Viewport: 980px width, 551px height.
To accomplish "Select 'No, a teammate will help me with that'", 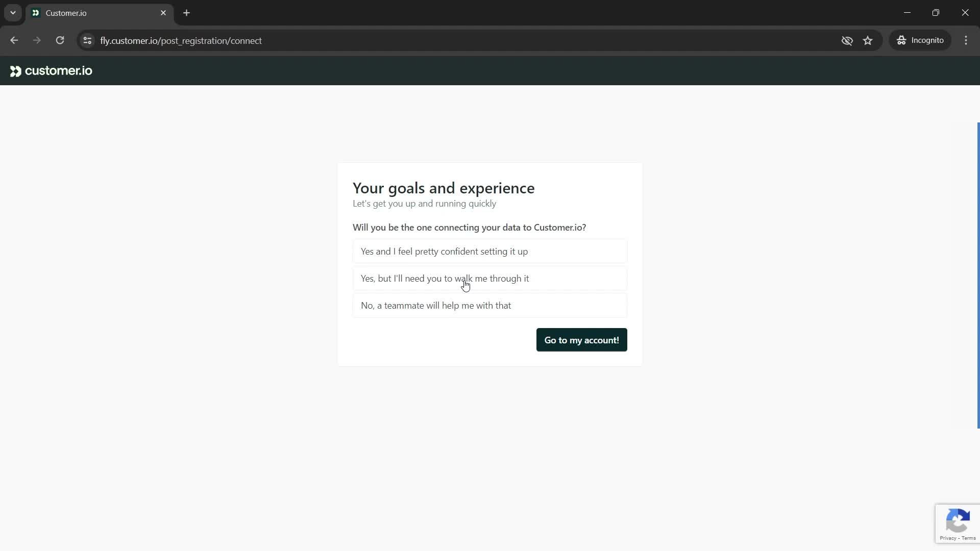I will tap(490, 306).
